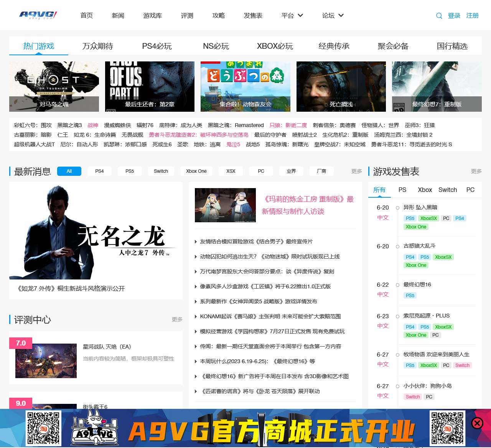Click 更多 next to 游戏发售表

tap(476, 171)
